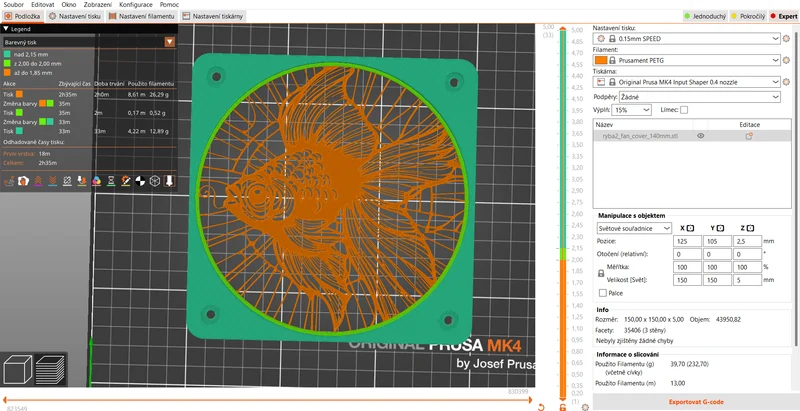Click edit icon for ryba2_fan_cover_140mm.stl
Image resolution: width=800 pixels, height=411 pixels.
[749, 136]
